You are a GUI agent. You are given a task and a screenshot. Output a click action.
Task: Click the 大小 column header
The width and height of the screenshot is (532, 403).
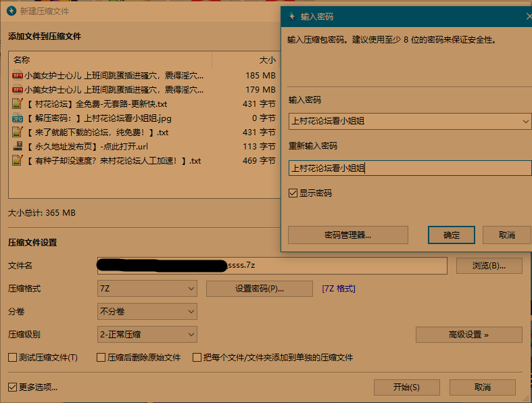267,60
